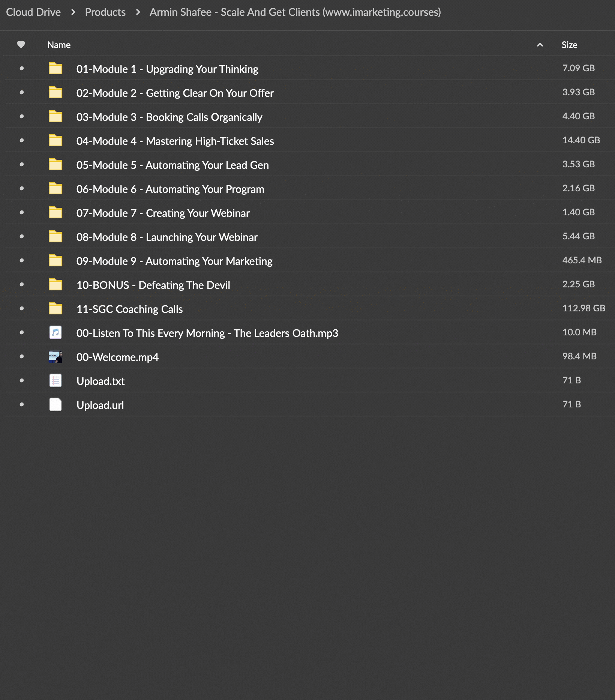The height and width of the screenshot is (700, 615).
Task: Click the folder icon for 05-Module 5
Action: click(x=55, y=165)
